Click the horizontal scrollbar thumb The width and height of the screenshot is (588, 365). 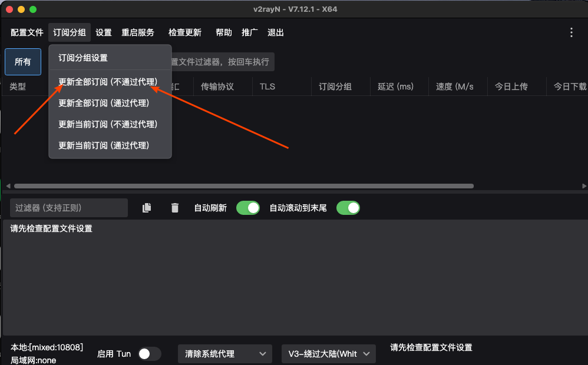click(x=244, y=186)
